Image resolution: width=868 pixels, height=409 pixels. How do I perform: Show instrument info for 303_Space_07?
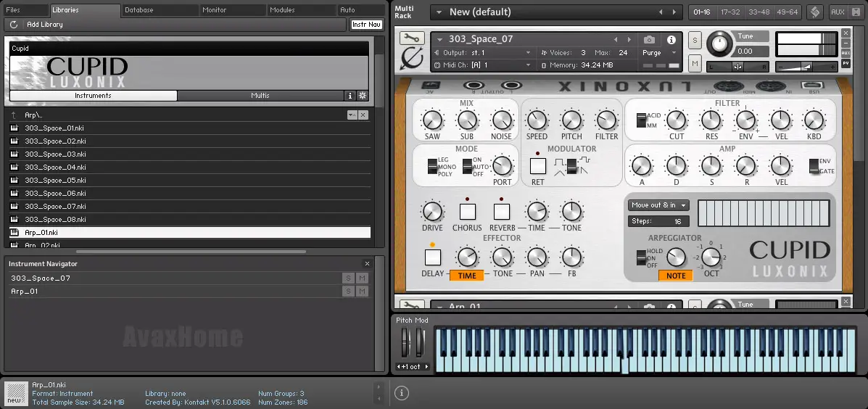[x=671, y=40]
